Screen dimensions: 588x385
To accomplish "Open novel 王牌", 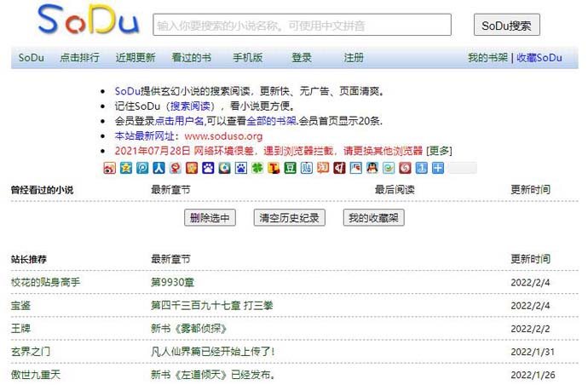I will click(x=20, y=329).
